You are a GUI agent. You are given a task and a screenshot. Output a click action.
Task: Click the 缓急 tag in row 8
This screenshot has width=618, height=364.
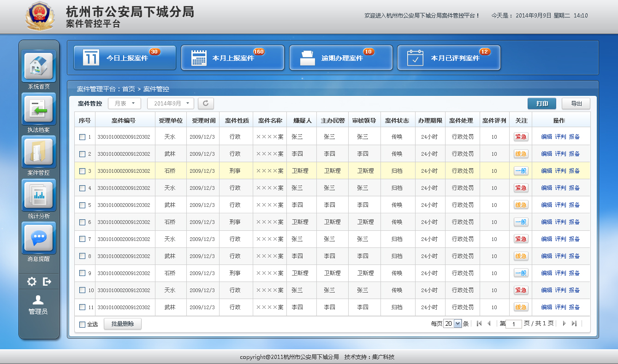tap(521, 256)
